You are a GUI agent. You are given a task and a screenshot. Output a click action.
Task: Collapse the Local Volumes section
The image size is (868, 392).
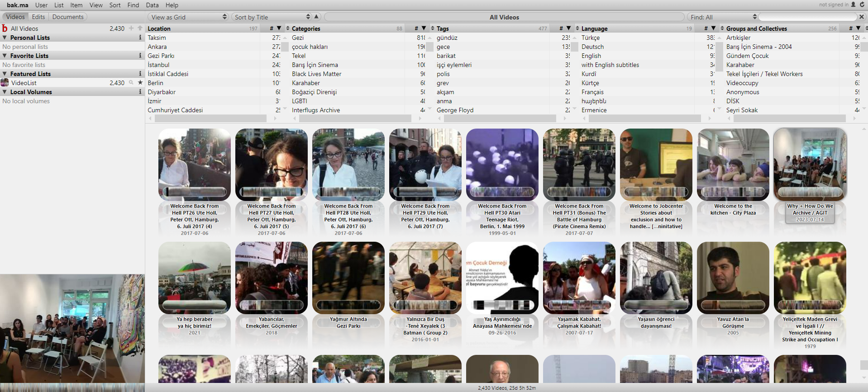point(5,92)
